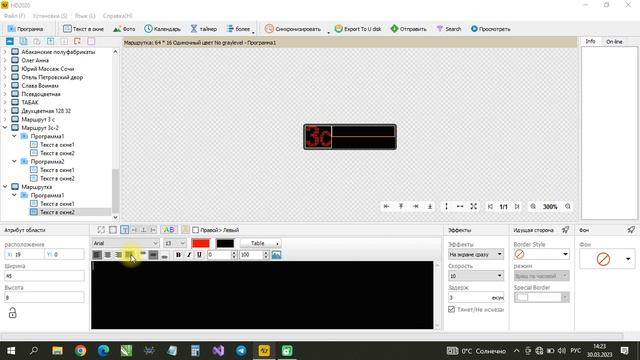This screenshot has width=640, height=360.
Task: Open the Язык menu
Action: (85, 16)
